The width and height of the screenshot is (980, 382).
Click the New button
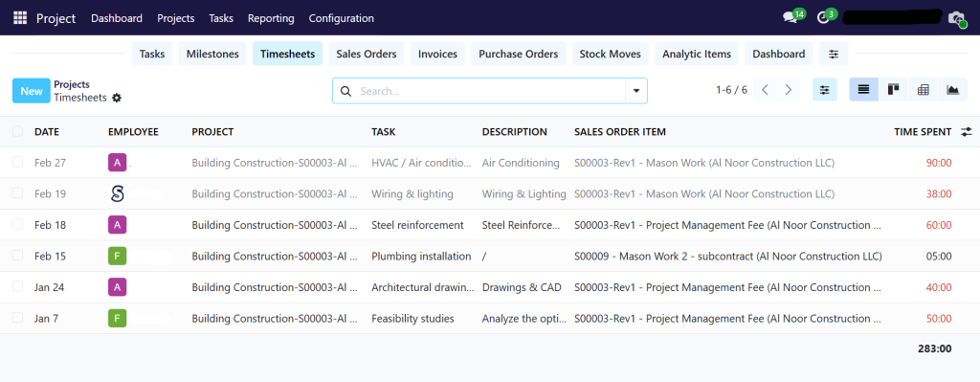pos(32,91)
